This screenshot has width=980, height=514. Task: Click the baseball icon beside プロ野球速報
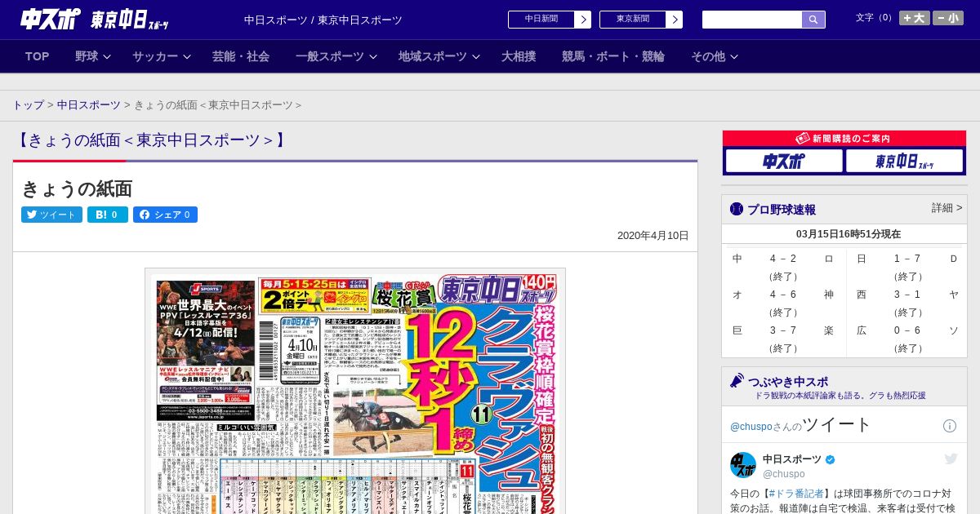point(737,209)
